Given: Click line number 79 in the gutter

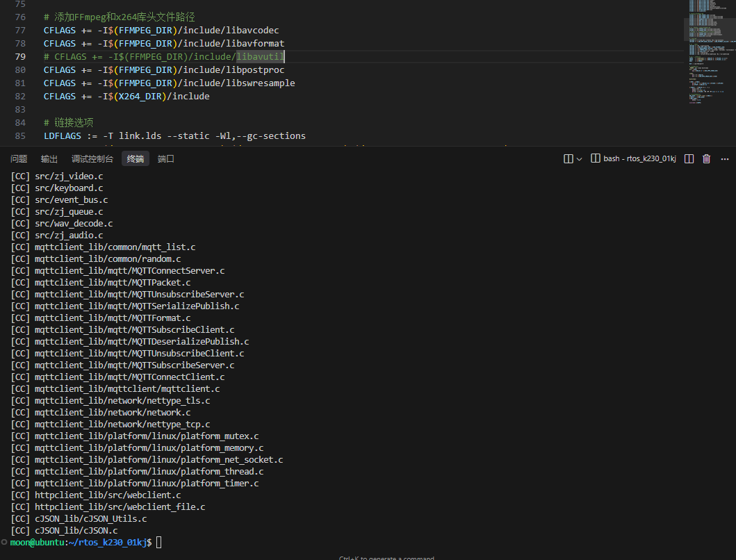Looking at the screenshot, I should [x=20, y=56].
